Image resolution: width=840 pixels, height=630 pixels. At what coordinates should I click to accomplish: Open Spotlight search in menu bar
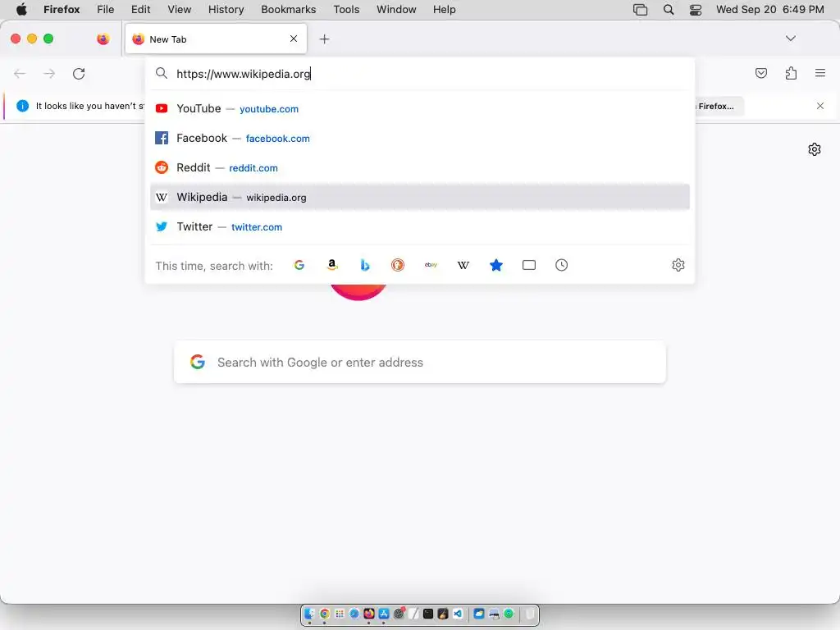[669, 10]
